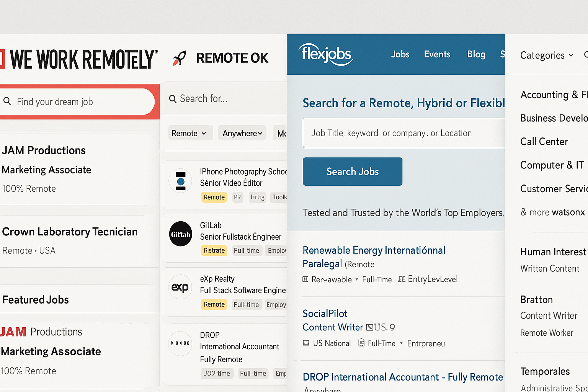The image size is (588, 392).
Task: Select Customer Service category
Action: (x=554, y=189)
